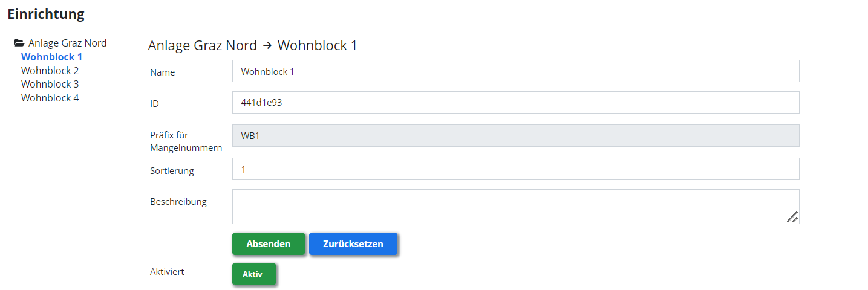Click the Einrichtung page heading
This screenshot has width=868, height=290.
pos(46,14)
